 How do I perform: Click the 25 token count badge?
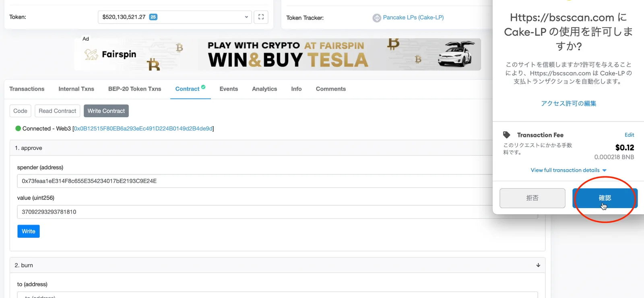point(153,17)
